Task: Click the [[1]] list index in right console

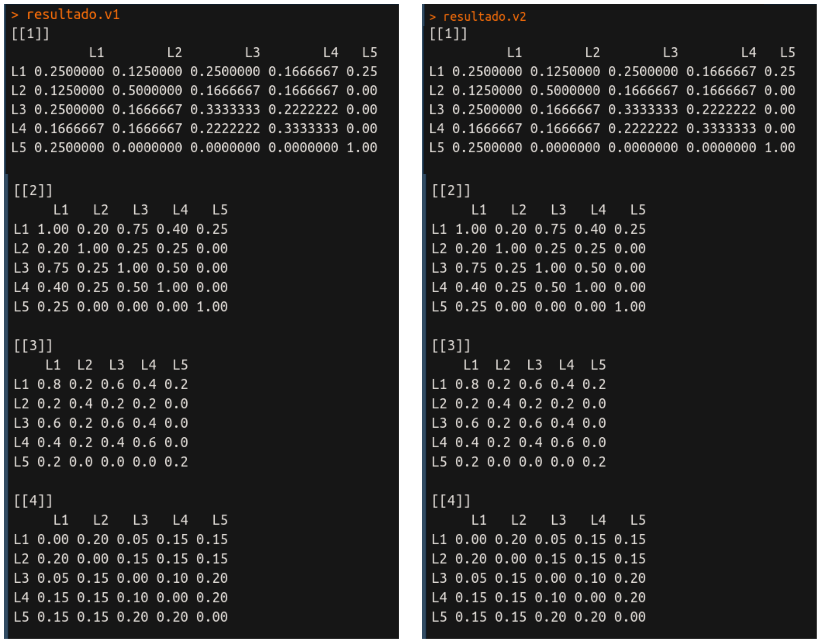Action: 448,34
